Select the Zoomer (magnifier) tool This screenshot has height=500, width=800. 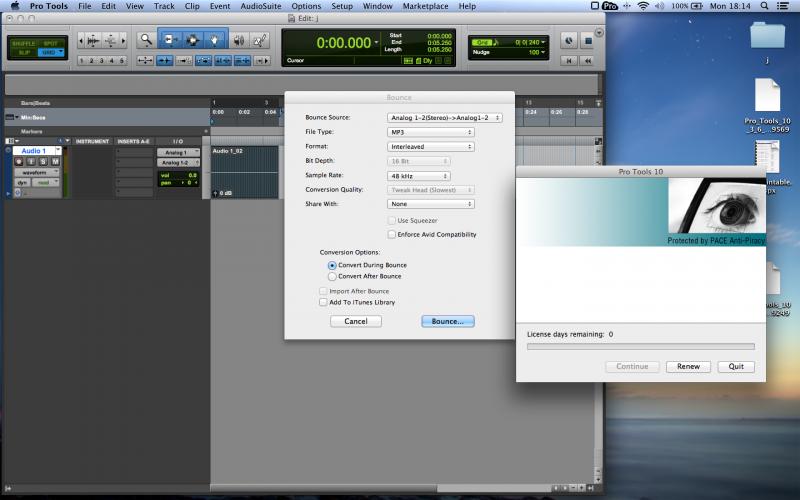146,40
